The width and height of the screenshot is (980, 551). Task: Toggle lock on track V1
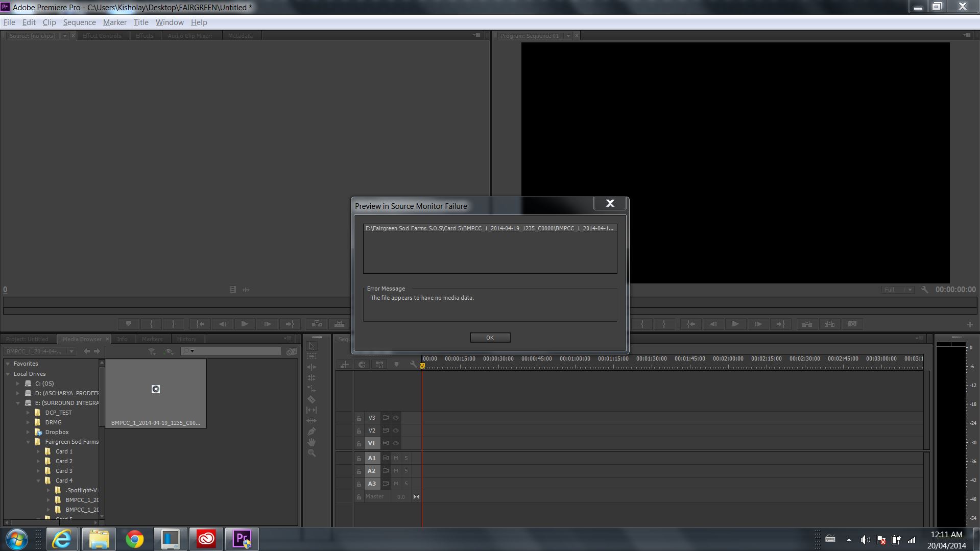(x=359, y=443)
